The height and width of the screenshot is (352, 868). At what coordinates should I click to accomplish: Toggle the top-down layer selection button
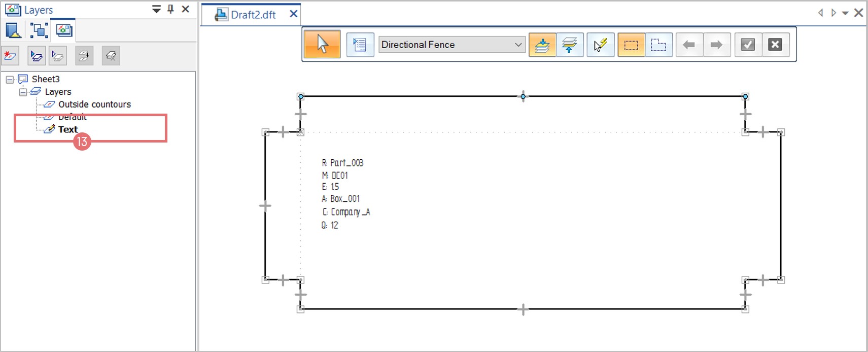pyautogui.click(x=542, y=45)
